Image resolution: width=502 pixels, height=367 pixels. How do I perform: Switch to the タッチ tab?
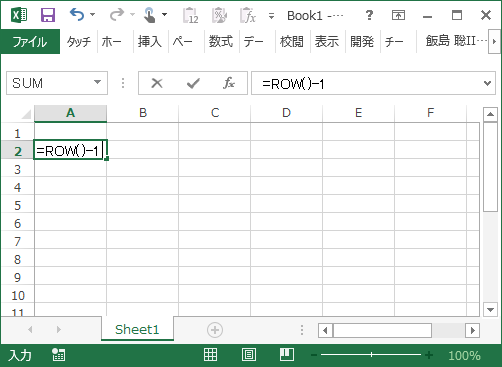[79, 42]
